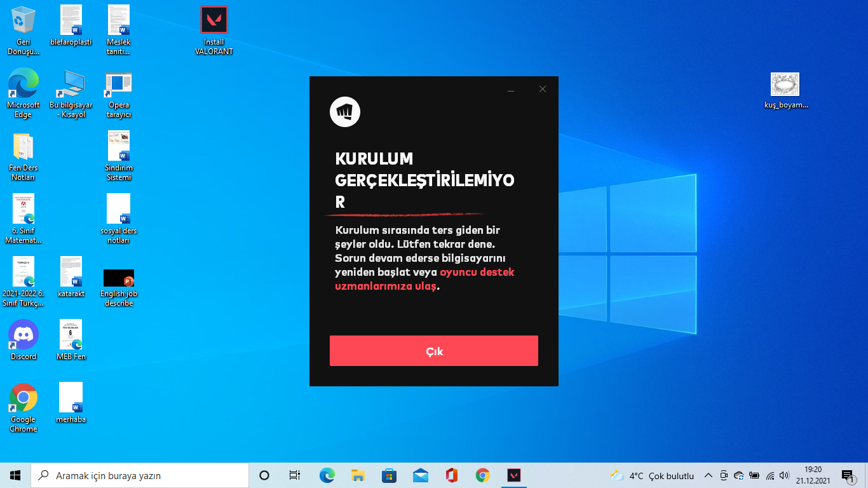
Task: Open Office from the taskbar
Action: coord(451,475)
